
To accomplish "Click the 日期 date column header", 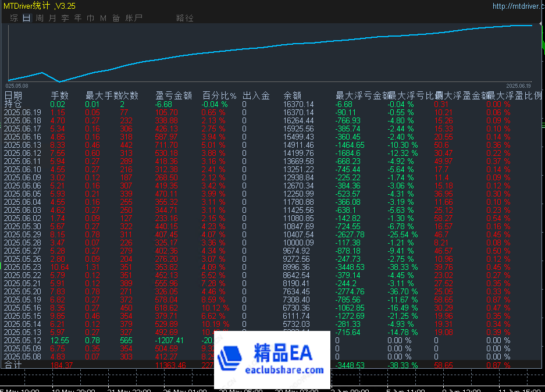I will coord(14,96).
